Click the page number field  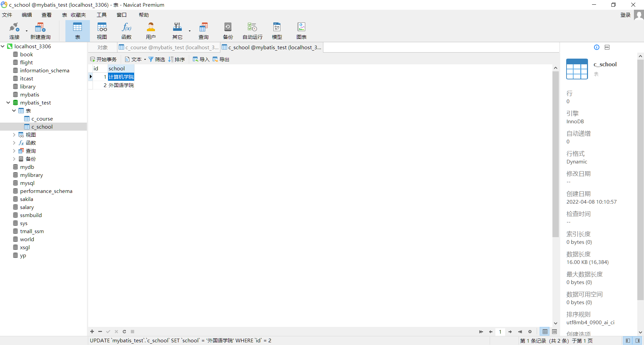coord(500,332)
